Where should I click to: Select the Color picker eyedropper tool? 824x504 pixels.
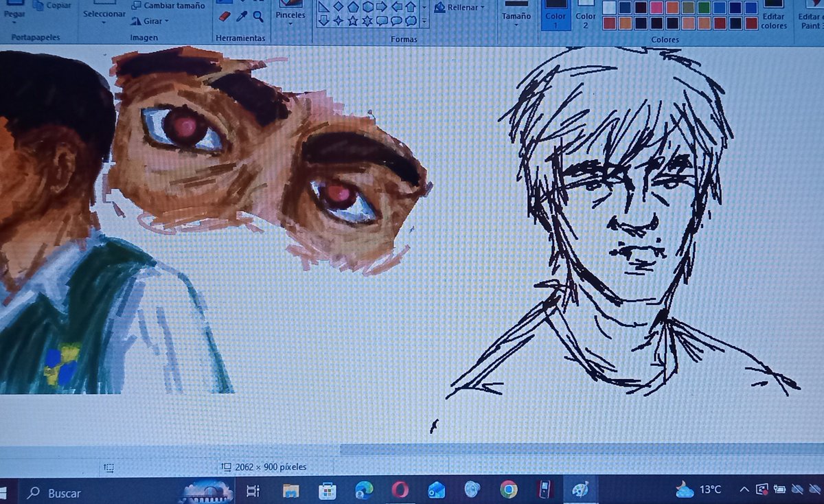(242, 16)
